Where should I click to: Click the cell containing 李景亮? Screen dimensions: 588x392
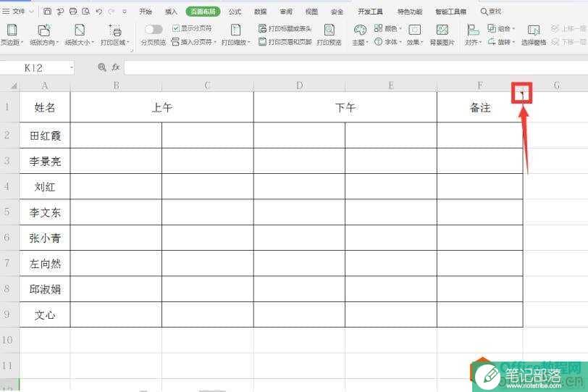click(x=45, y=161)
